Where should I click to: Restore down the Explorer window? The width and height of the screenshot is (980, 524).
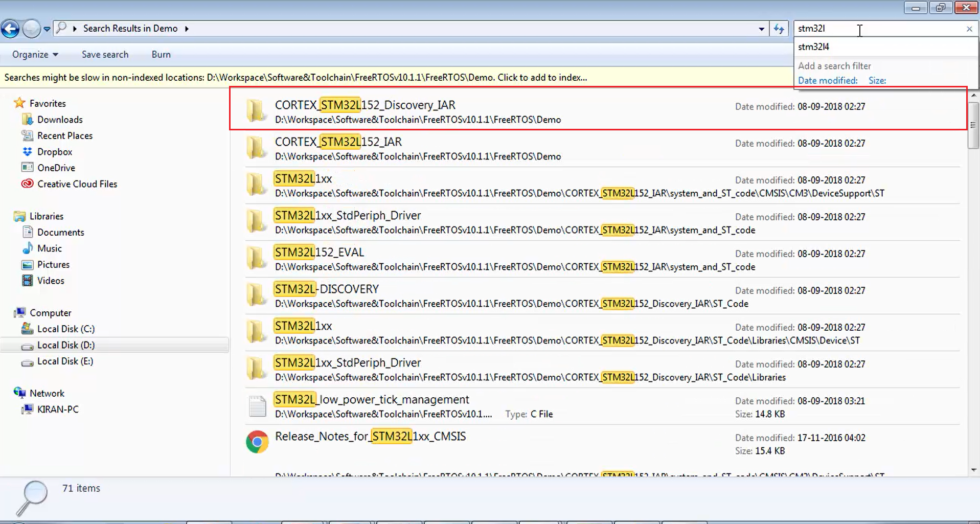pos(941,8)
